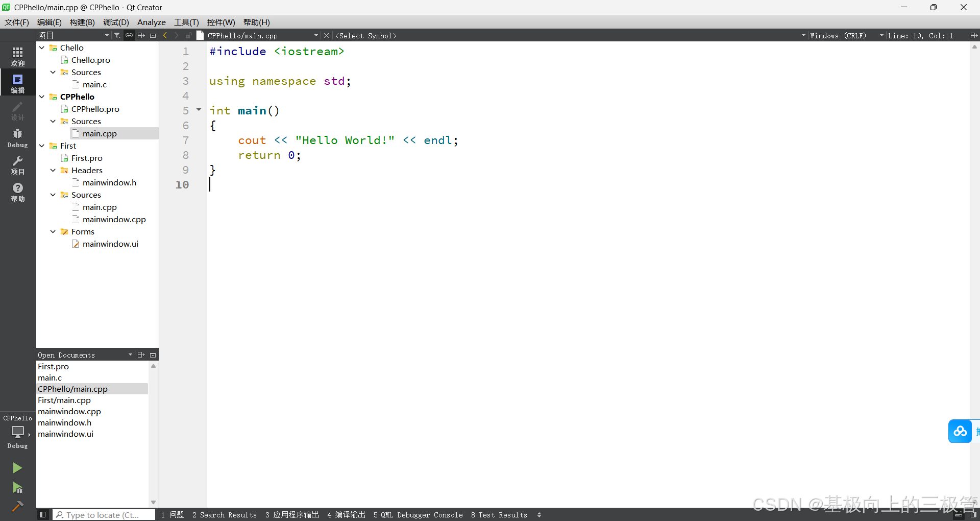
Task: Open Projects mode with wrench icon
Action: 18,165
